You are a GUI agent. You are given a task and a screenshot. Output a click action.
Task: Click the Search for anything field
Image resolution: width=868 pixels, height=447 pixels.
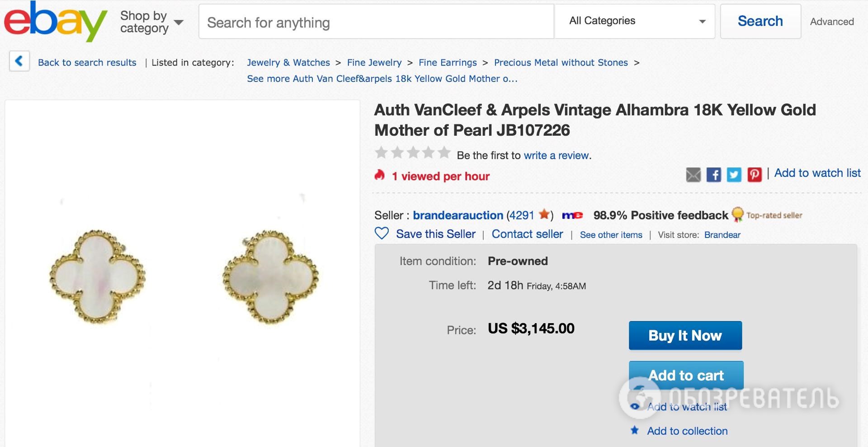(x=376, y=22)
